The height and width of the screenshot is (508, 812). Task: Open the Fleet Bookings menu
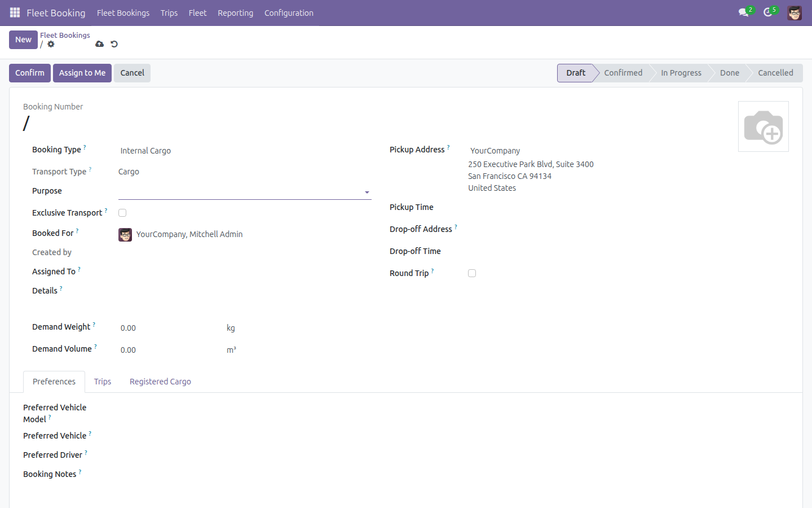click(x=123, y=12)
